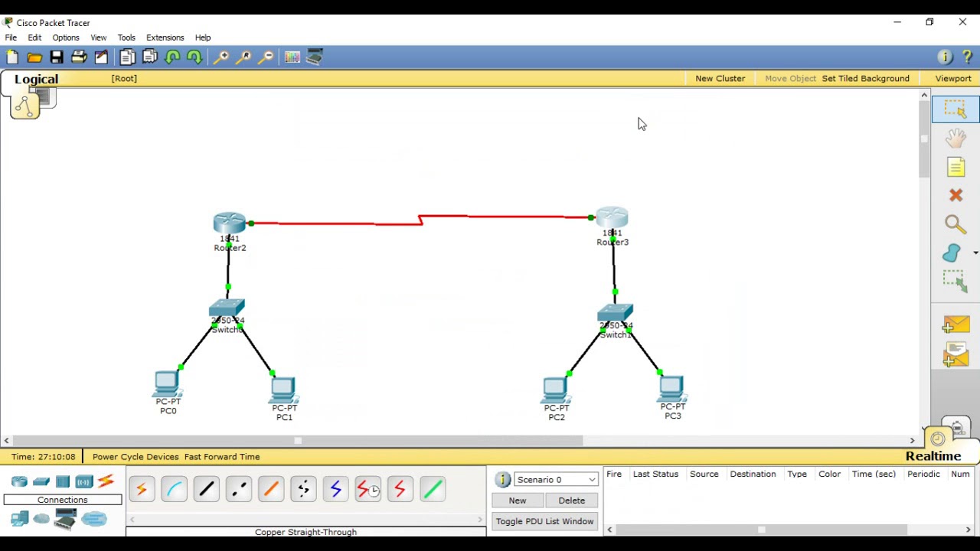Open the Extensions menu
Screen dimensions: 980x551
(x=165, y=37)
